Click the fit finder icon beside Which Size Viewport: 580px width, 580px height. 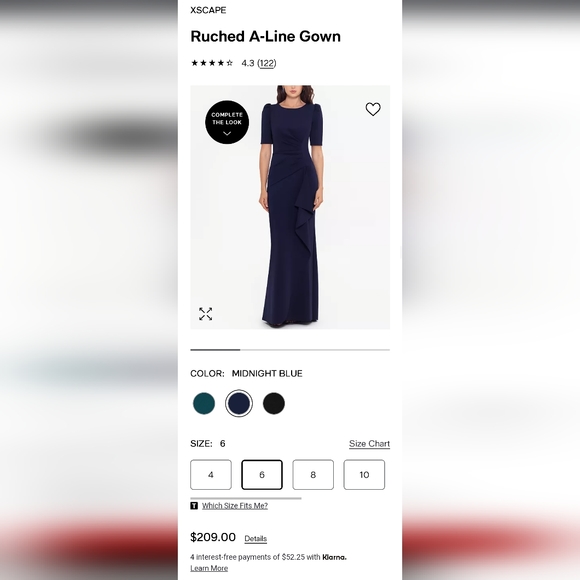194,506
